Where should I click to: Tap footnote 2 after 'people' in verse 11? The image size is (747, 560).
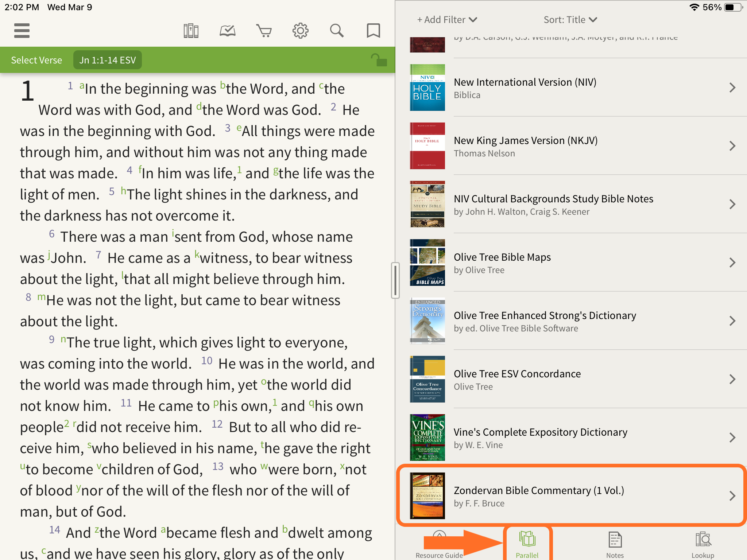coord(67,424)
